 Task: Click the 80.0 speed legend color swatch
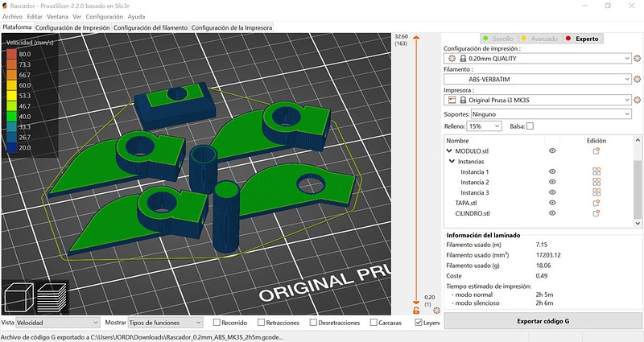pyautogui.click(x=11, y=54)
